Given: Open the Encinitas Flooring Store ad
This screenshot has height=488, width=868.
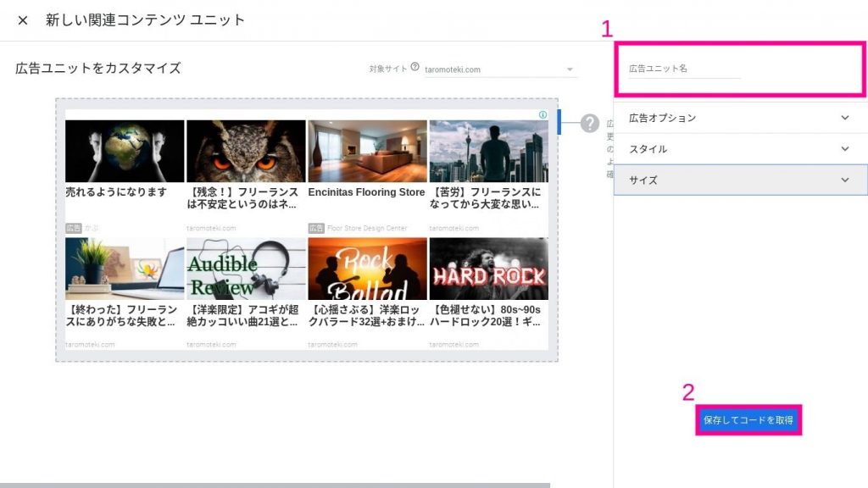Looking at the screenshot, I should (367, 192).
